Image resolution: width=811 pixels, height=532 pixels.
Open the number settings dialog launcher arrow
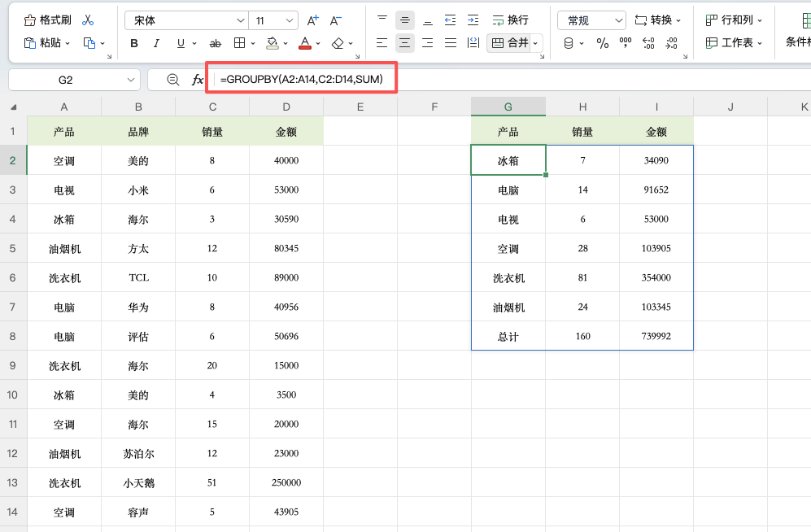pyautogui.click(x=685, y=57)
